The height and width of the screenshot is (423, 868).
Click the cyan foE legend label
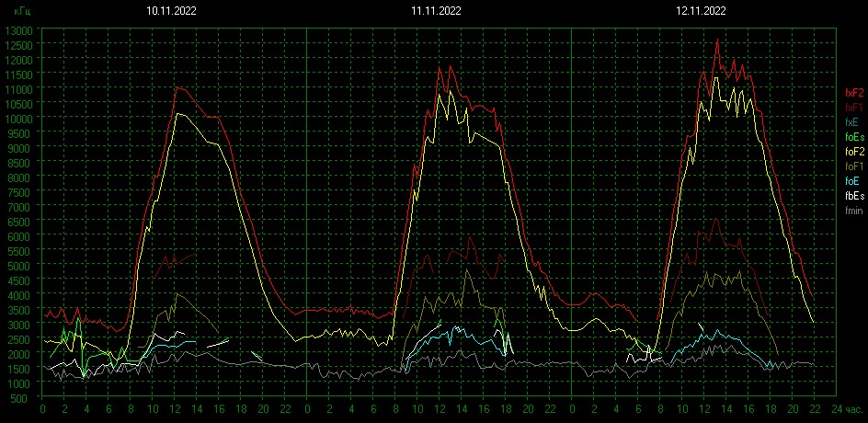tap(852, 181)
